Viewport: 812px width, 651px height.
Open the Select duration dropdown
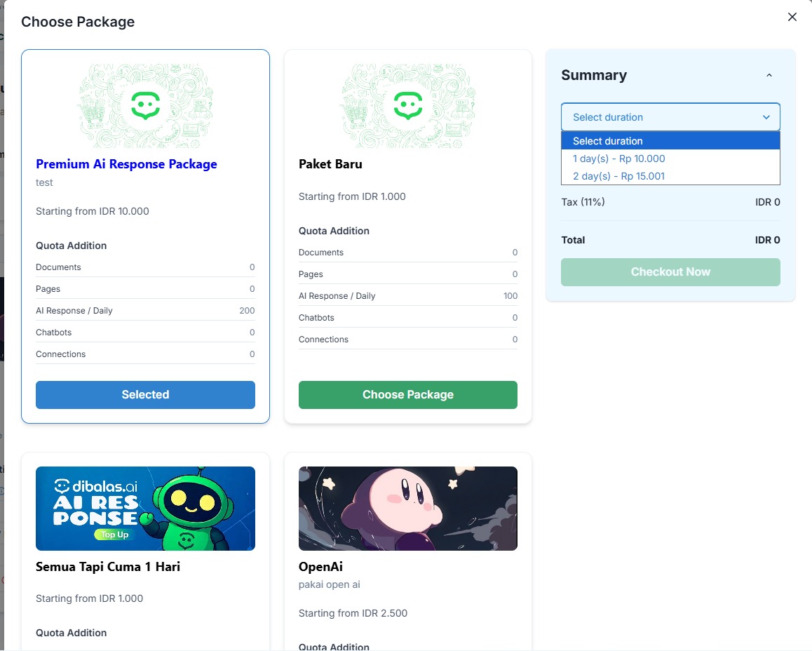pos(670,117)
